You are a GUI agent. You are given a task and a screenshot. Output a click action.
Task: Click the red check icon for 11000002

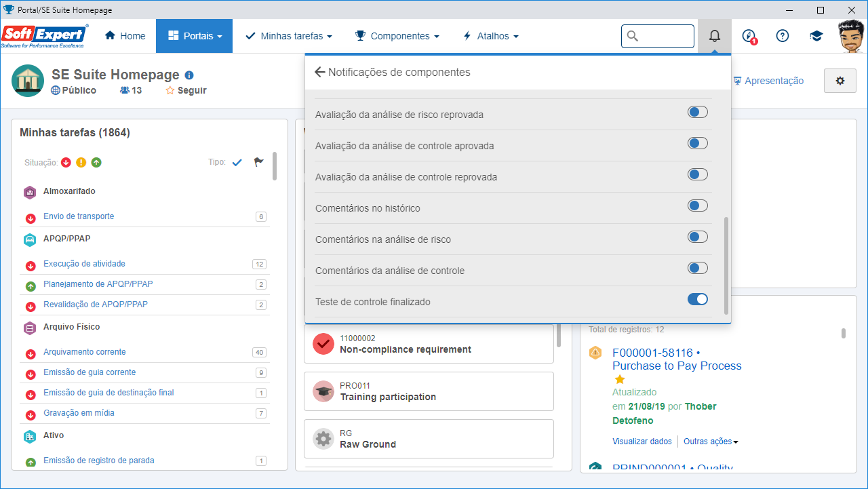tap(323, 344)
